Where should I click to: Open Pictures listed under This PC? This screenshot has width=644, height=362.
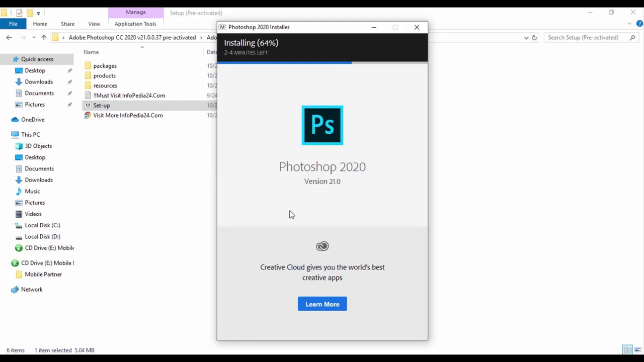(x=35, y=203)
